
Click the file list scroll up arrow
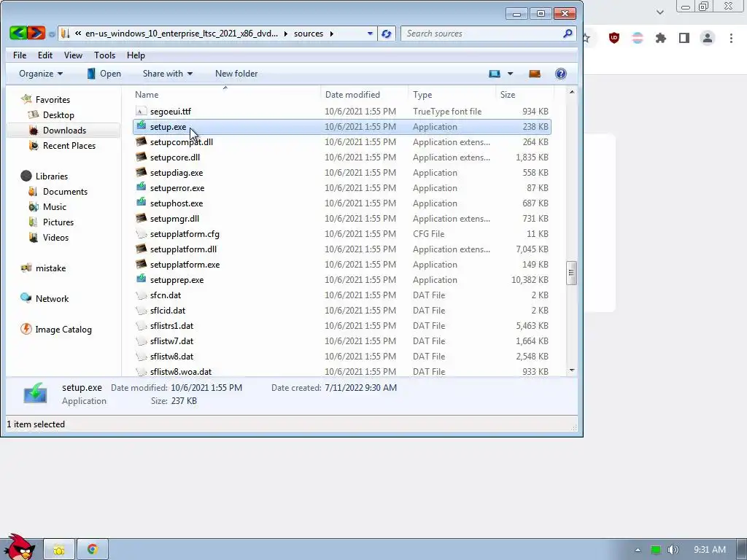coord(572,91)
